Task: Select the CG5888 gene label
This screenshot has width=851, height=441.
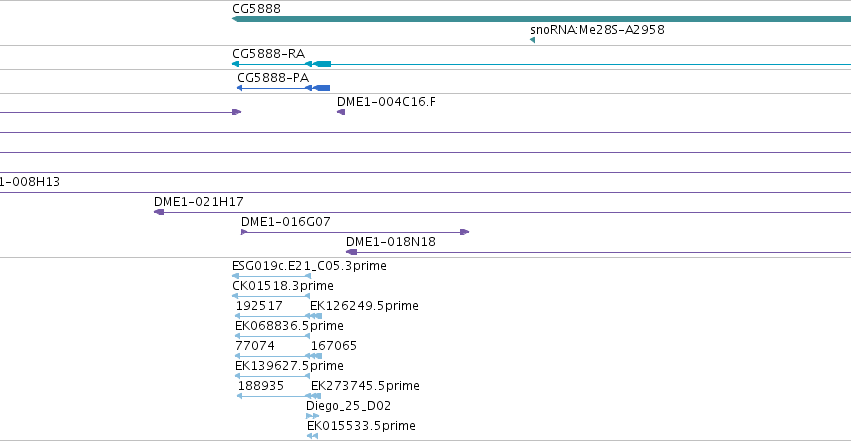Action: click(x=256, y=9)
